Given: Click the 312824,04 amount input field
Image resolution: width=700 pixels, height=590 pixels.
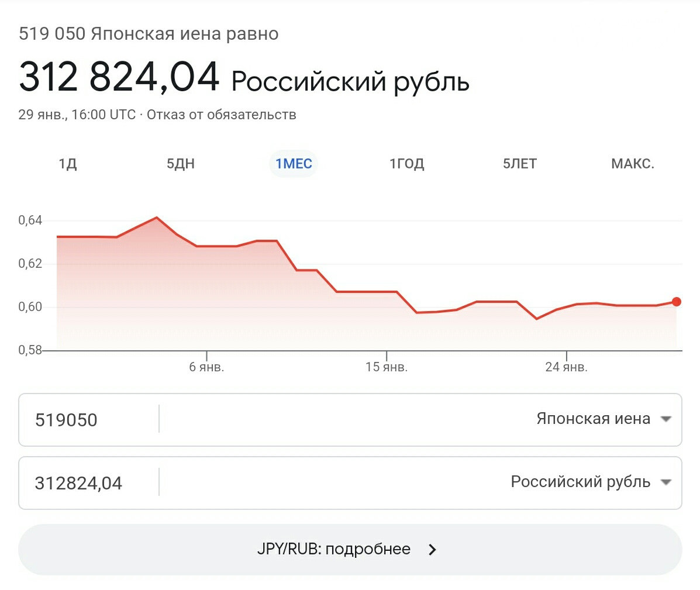Looking at the screenshot, I should [88, 483].
